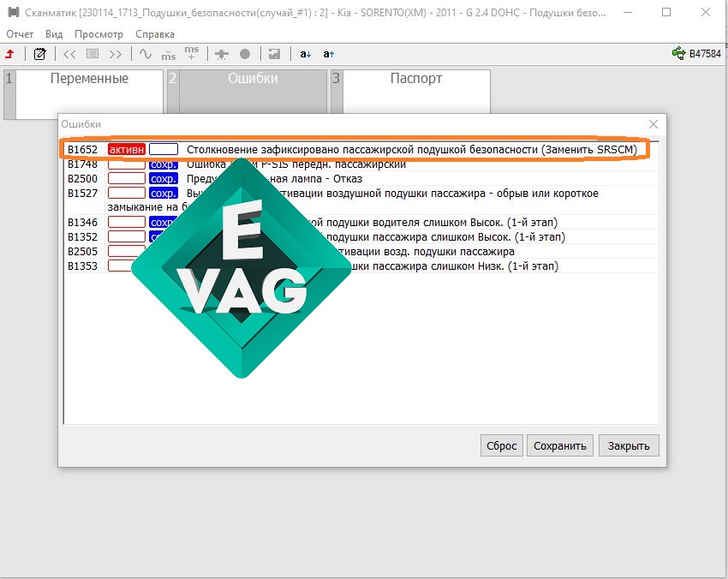Image resolution: width=728 pixels, height=579 pixels.
Task: Select the B1353 error row
Action: [361, 266]
